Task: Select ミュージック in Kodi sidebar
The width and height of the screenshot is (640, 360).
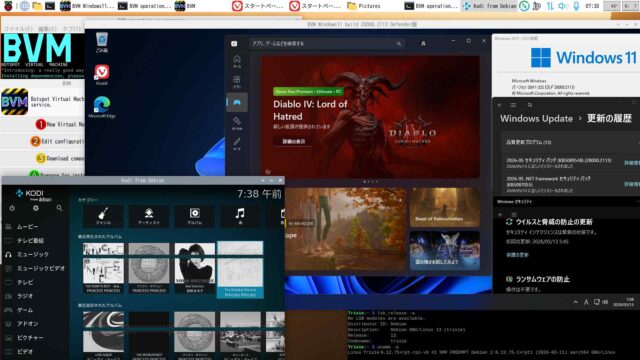Action: (x=33, y=254)
